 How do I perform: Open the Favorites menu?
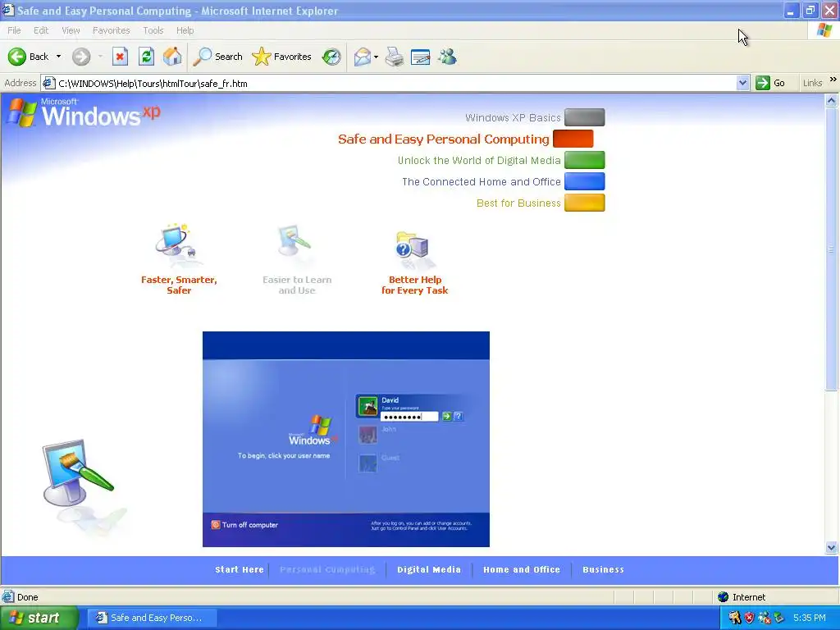[112, 30]
